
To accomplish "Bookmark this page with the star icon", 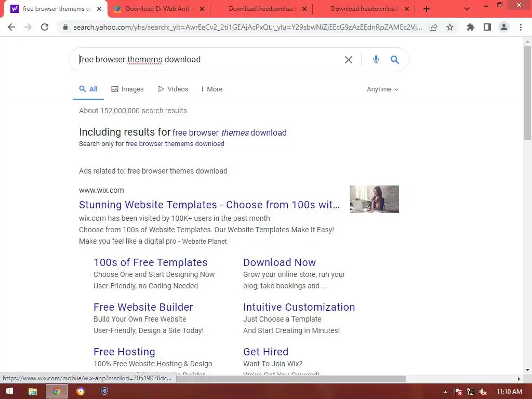I will point(450,27).
